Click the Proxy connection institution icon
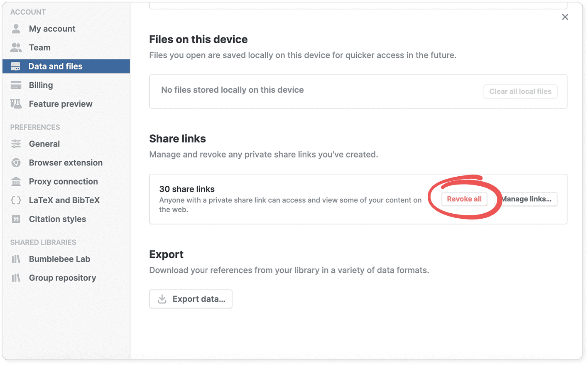Image resolution: width=588 pixels, height=365 pixels. point(16,182)
